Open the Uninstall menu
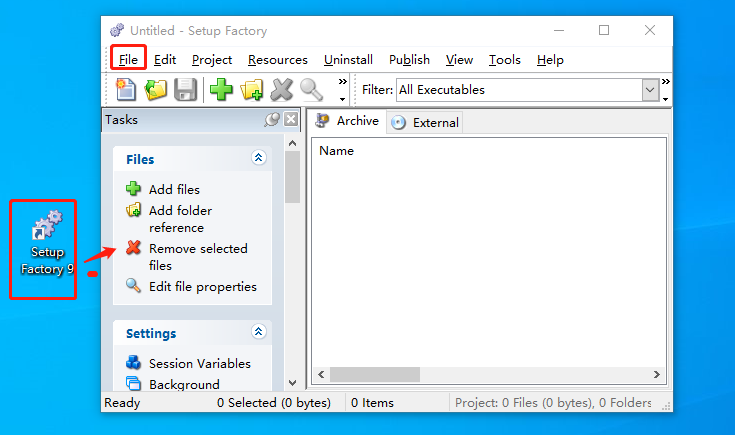Image resolution: width=735 pixels, height=435 pixels. pyautogui.click(x=348, y=60)
